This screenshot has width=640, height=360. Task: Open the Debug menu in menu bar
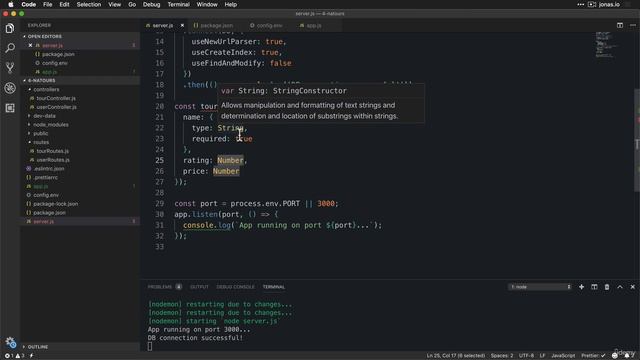151,4
